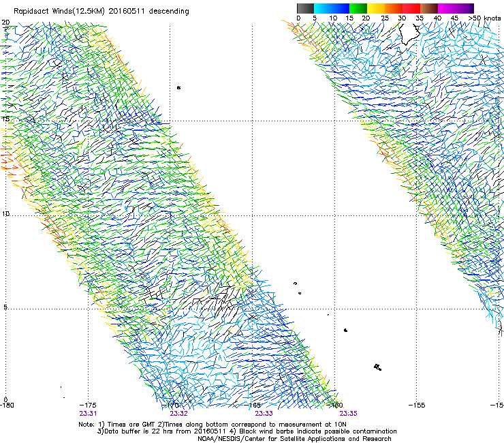The width and height of the screenshot is (504, 443).
Task: Click the magenta 40-45 knots legend color
Action: point(447,8)
